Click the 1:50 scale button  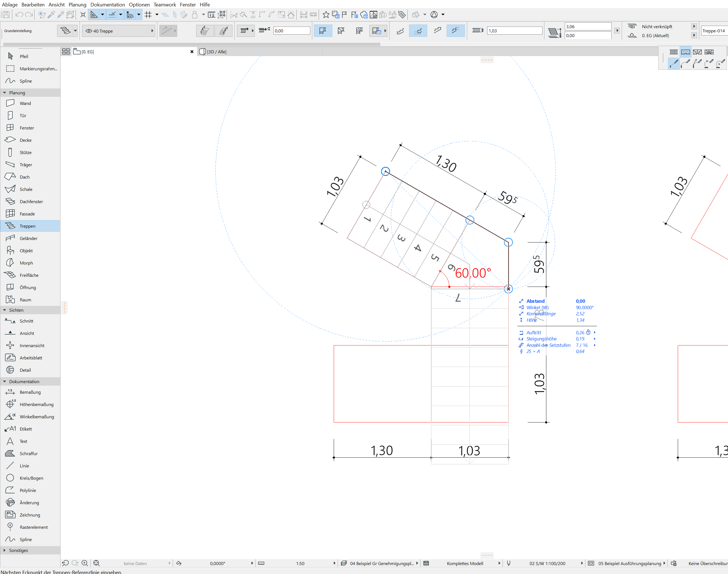(300, 563)
